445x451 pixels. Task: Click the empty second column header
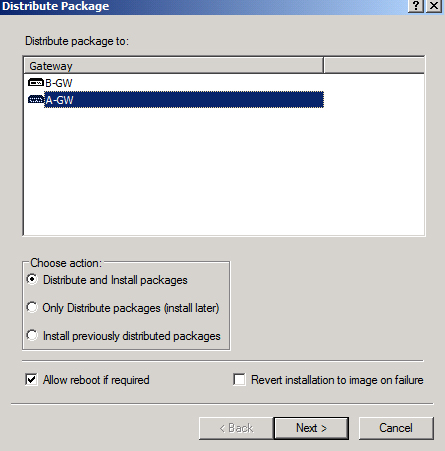(374, 65)
